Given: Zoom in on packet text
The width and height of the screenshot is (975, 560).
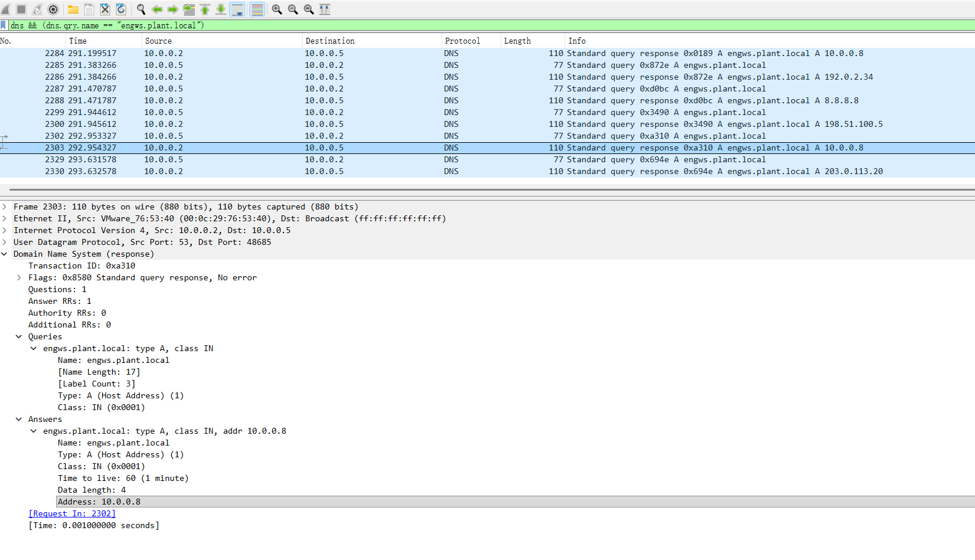Looking at the screenshot, I should point(276,9).
